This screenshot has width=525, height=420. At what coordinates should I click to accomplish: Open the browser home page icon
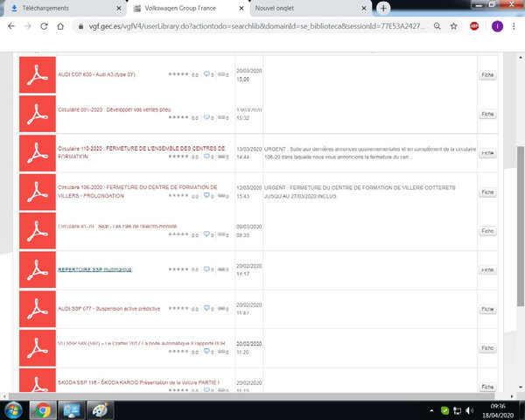60,26
